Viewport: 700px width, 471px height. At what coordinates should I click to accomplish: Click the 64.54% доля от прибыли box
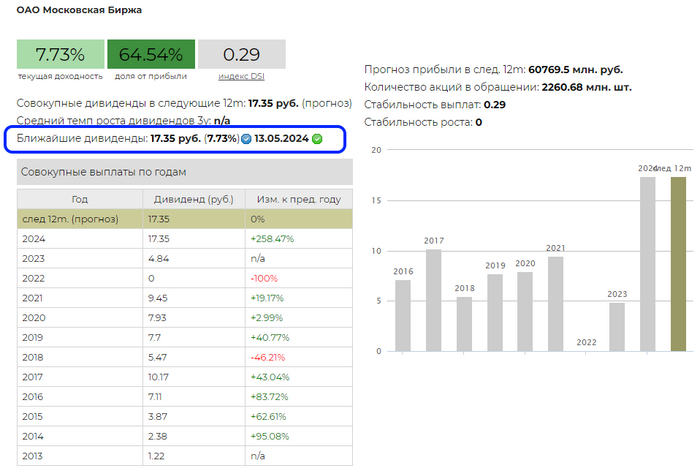(x=151, y=54)
